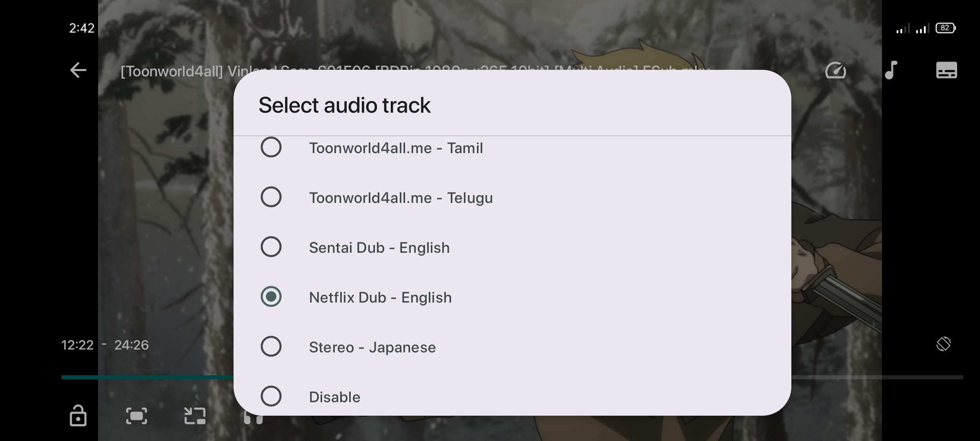Click the selected Netflix Dub - English radio
Viewport: 980px width, 441px height.
(271, 297)
